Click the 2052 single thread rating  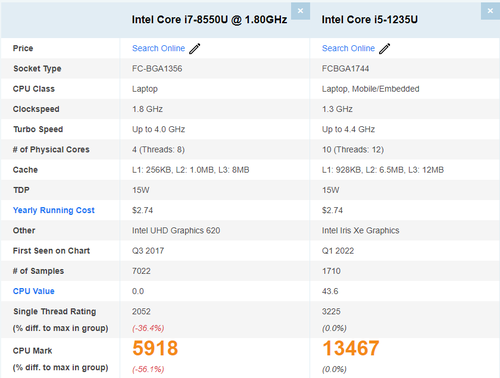(141, 312)
